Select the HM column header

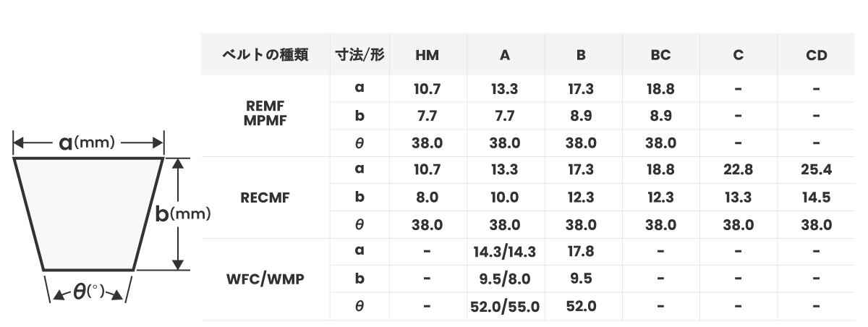pos(427,55)
